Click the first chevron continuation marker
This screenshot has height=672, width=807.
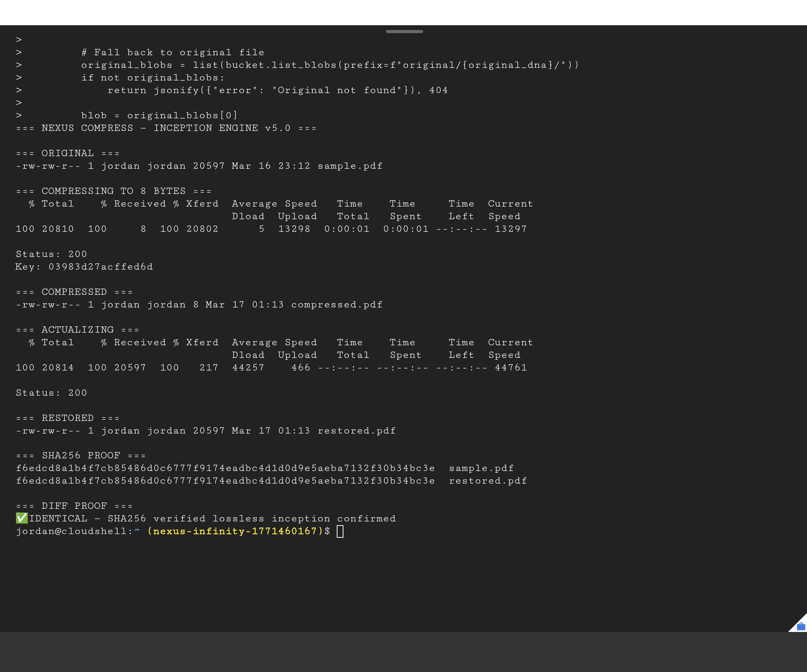click(x=19, y=39)
